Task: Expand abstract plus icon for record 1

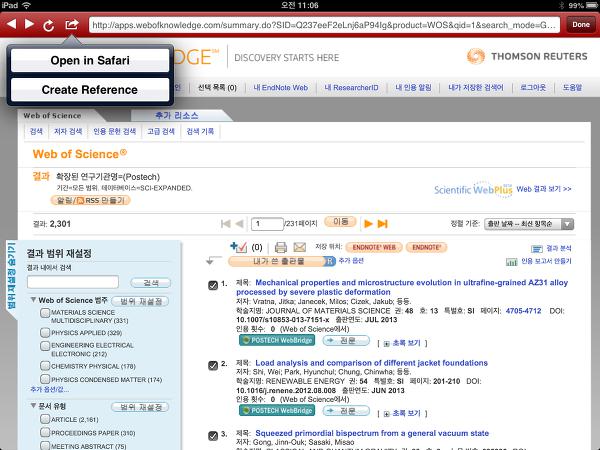Action: (x=386, y=344)
